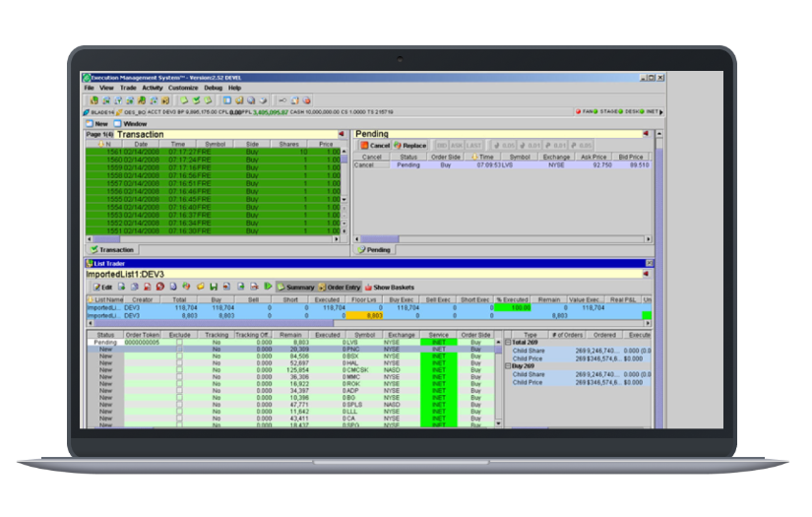Select the Pending tab below the panel
The height and width of the screenshot is (517, 812).
[x=374, y=250]
